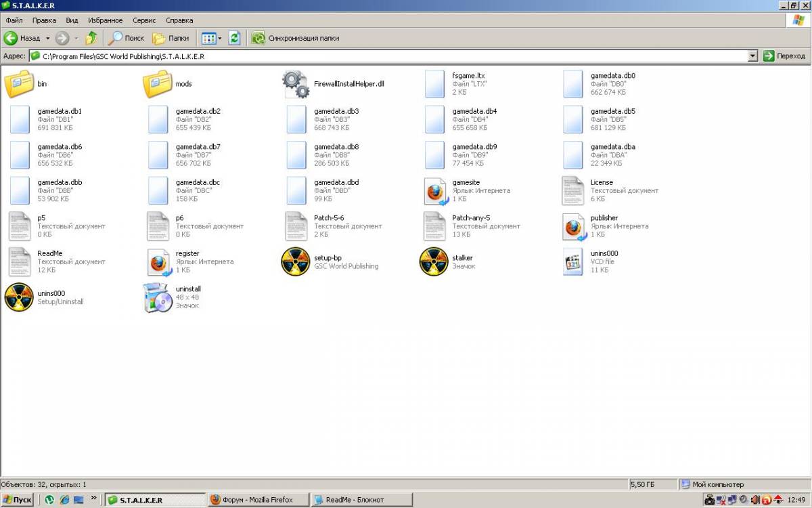Select the gamedata.dbd file icon
The width and height of the screenshot is (812, 508).
pos(296,191)
